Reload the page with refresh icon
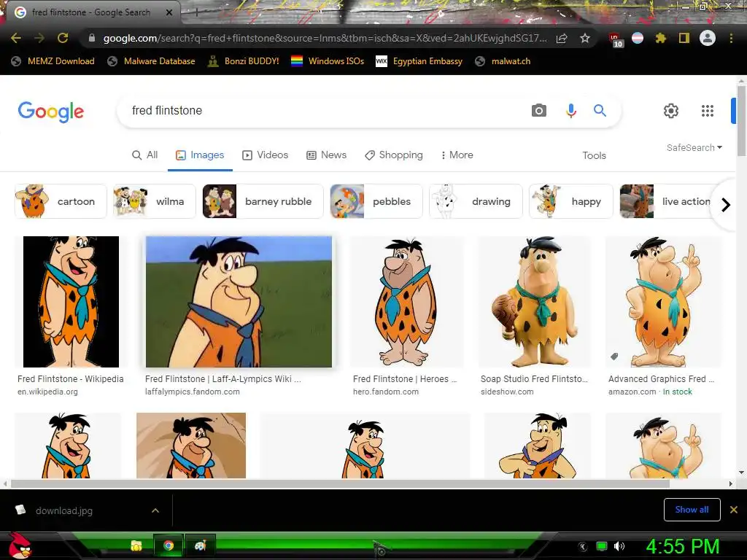 click(x=63, y=38)
